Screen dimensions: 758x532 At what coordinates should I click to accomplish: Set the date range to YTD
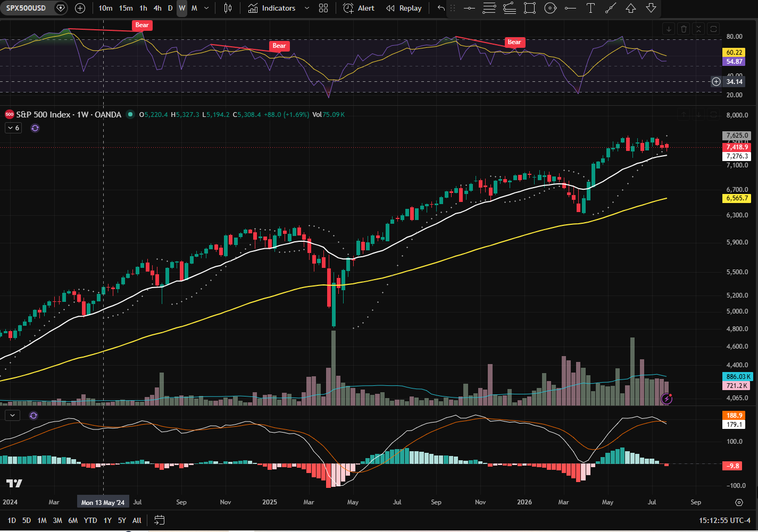90,520
